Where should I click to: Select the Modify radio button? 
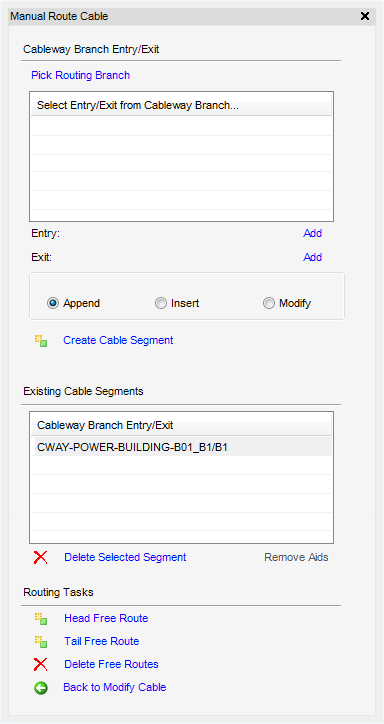(269, 303)
